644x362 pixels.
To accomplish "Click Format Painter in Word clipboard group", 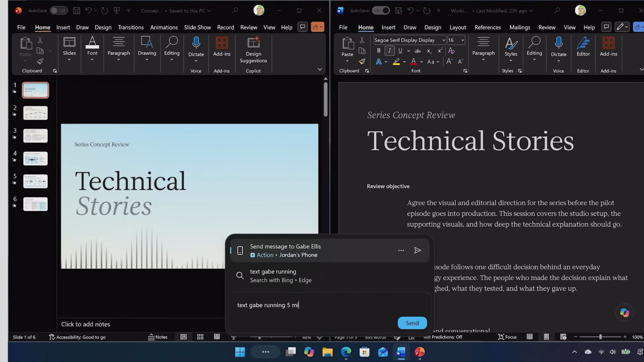I will tap(362, 62).
